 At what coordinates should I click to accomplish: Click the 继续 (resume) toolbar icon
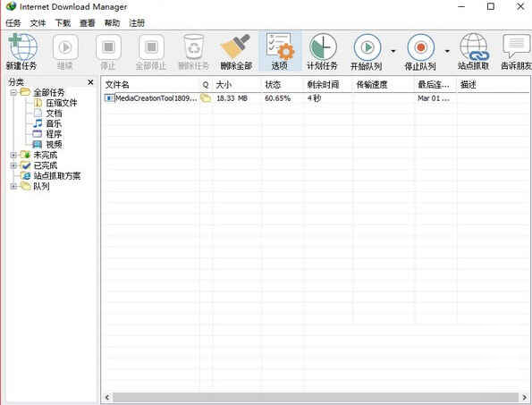pyautogui.click(x=65, y=47)
